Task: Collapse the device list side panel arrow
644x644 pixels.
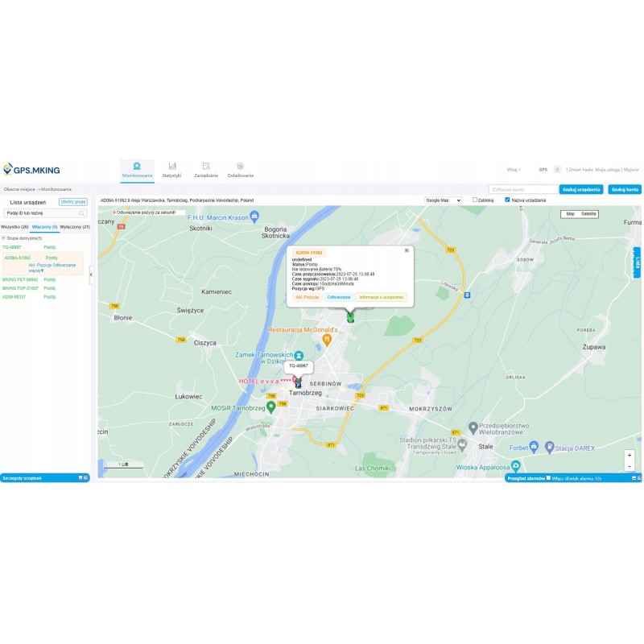Action: click(91, 275)
